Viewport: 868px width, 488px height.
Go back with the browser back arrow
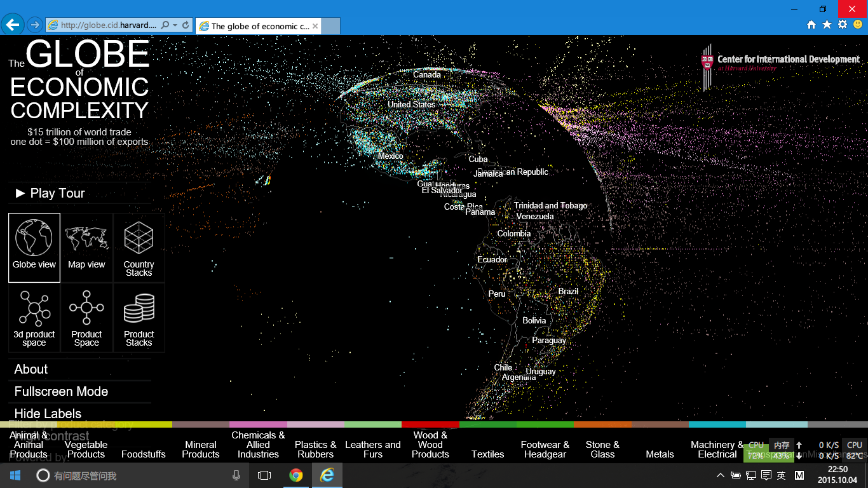click(x=13, y=25)
